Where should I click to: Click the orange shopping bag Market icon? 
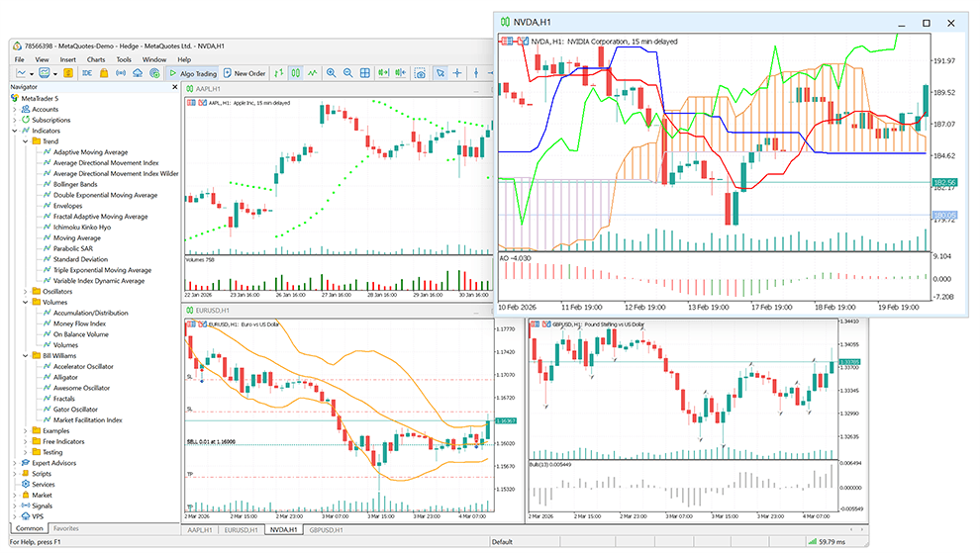tap(104, 73)
